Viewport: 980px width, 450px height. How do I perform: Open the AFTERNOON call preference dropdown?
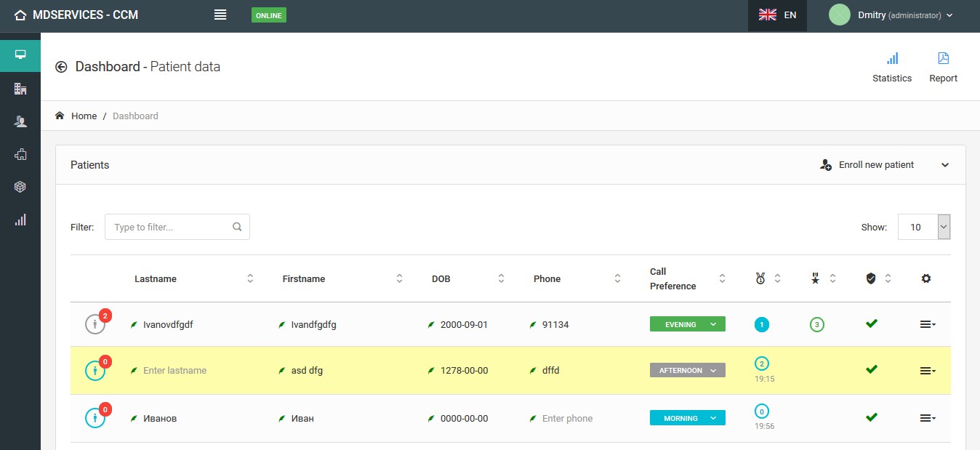point(688,370)
